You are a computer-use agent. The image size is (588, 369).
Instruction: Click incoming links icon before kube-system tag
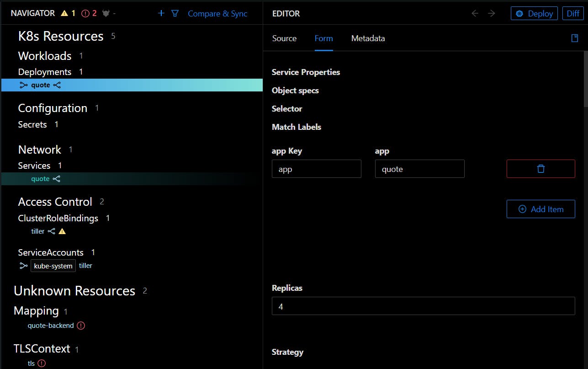point(23,266)
